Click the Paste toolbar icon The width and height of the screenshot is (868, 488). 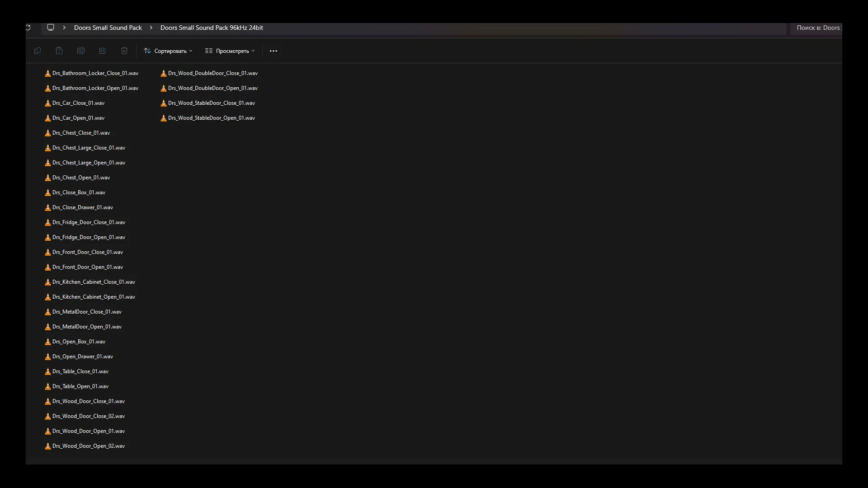point(59,51)
